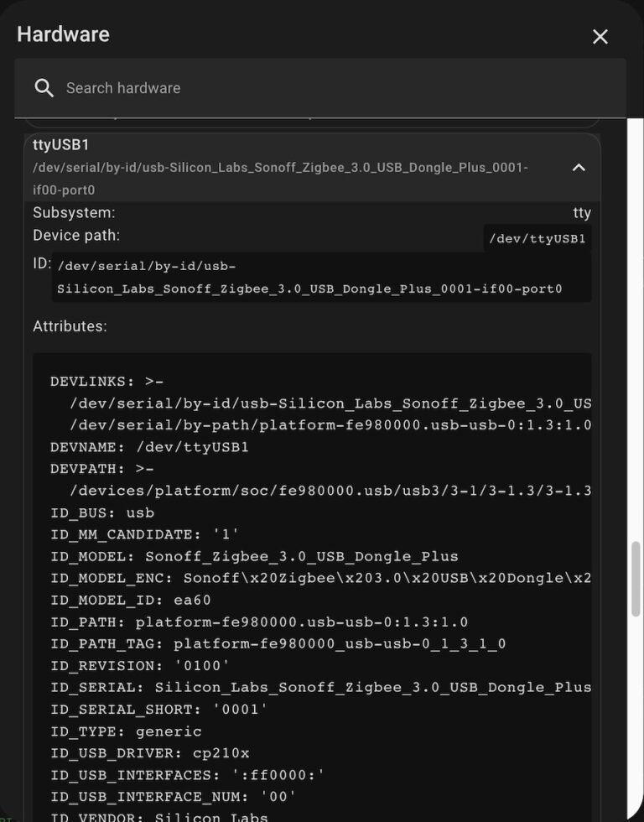Click the /dev/ttyUSB1 device path value
This screenshot has height=822, width=644.
click(537, 239)
